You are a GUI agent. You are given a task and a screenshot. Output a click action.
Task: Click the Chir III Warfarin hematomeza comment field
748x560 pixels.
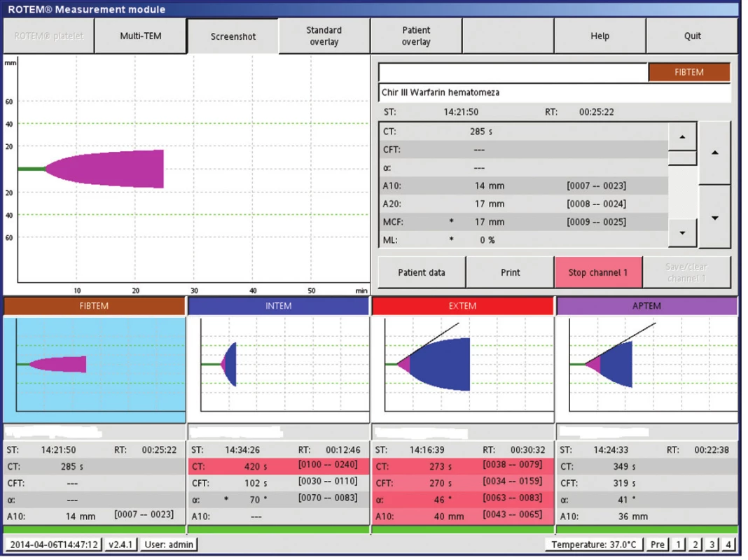click(555, 92)
